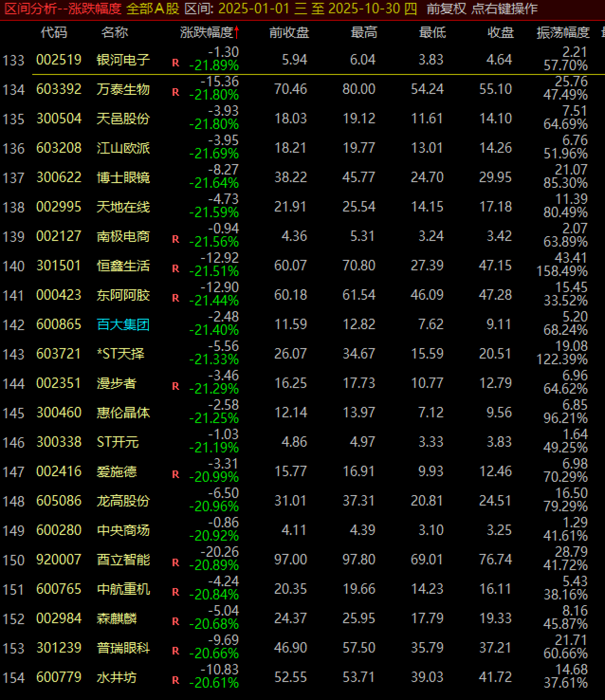Screen dimensions: 605x700
Task: Click the red R marker on 中航重机 row
Action: coord(175,592)
